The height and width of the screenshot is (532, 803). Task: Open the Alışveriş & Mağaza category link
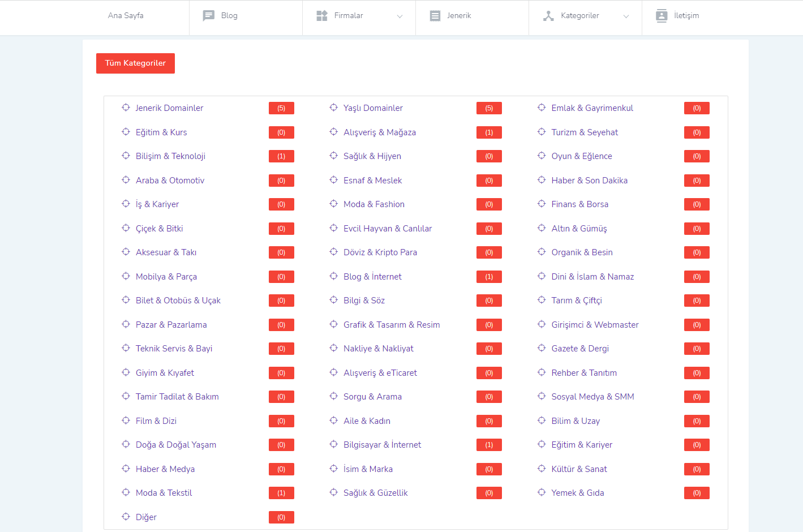(x=379, y=132)
